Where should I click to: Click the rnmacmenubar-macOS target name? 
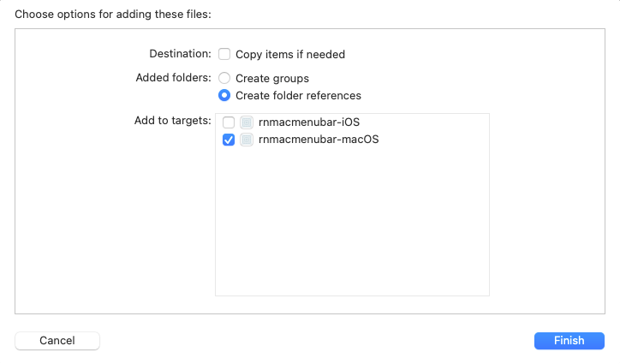319,140
